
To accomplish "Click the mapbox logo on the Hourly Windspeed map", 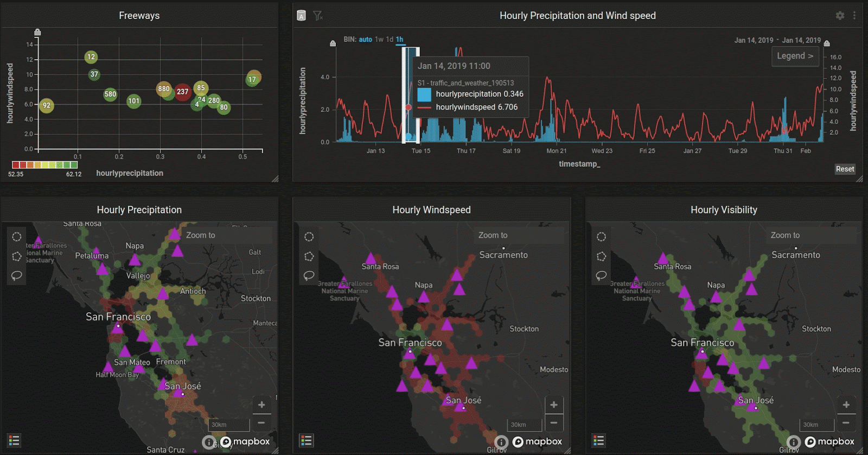I will tap(537, 441).
